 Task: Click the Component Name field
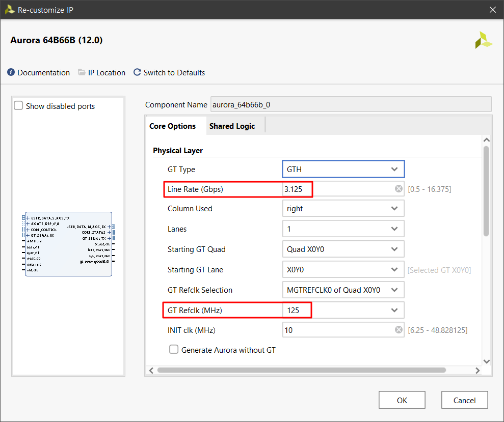point(351,104)
